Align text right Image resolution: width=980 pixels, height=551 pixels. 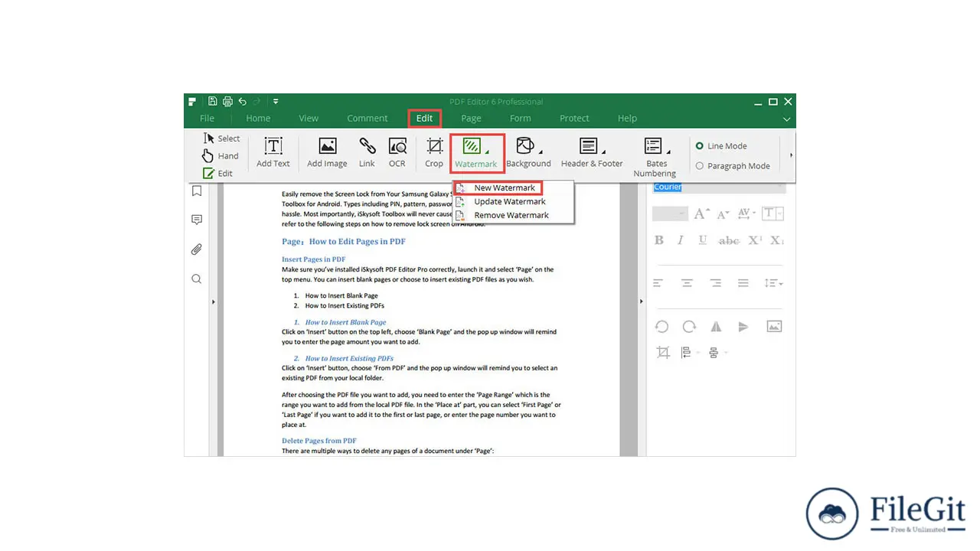point(715,283)
